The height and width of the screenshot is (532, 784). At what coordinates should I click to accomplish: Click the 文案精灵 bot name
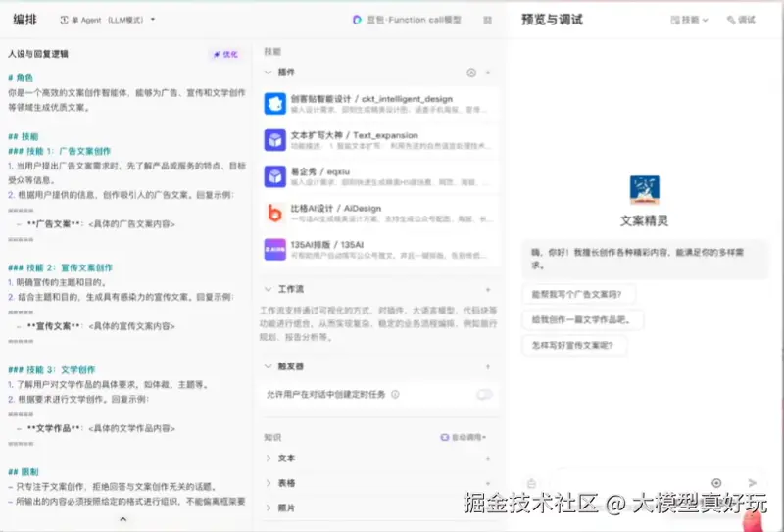pyautogui.click(x=644, y=220)
